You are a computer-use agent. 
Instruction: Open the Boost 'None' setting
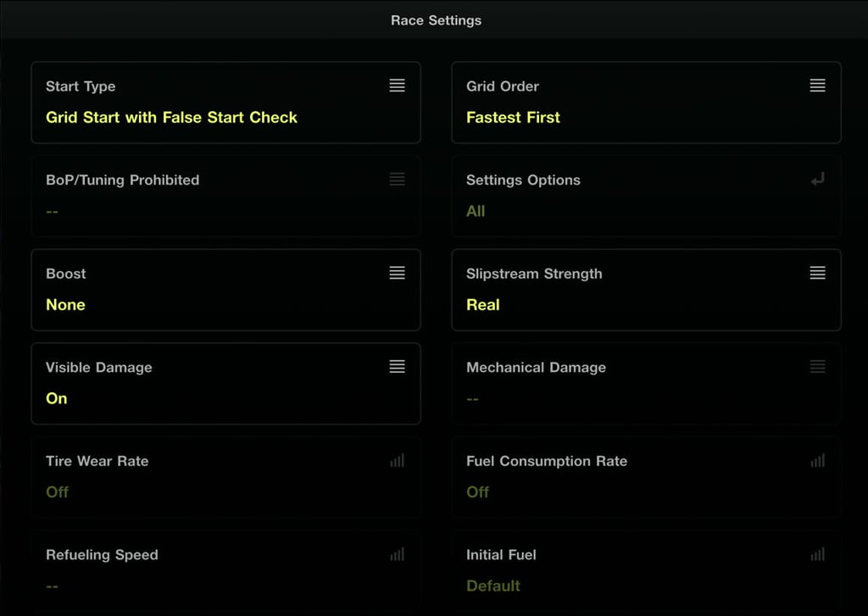[x=65, y=305]
